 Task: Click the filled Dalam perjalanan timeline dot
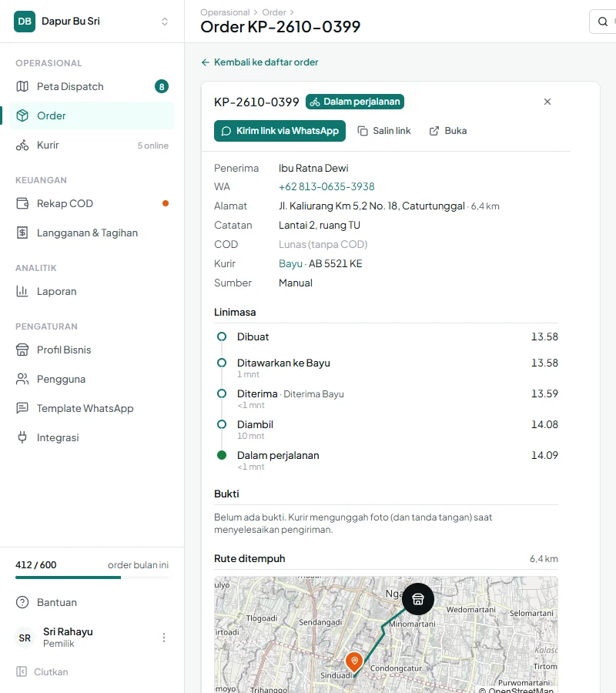[222, 455]
